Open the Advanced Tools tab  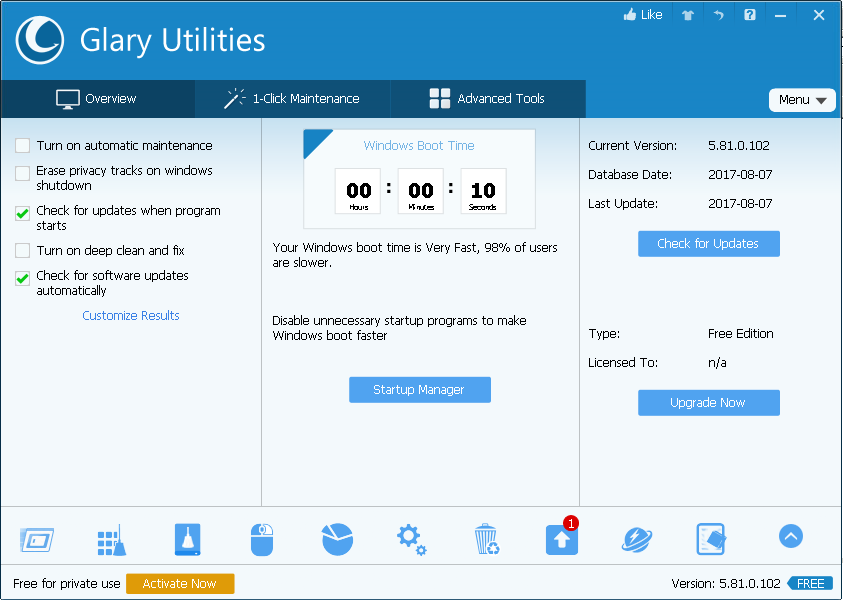487,99
